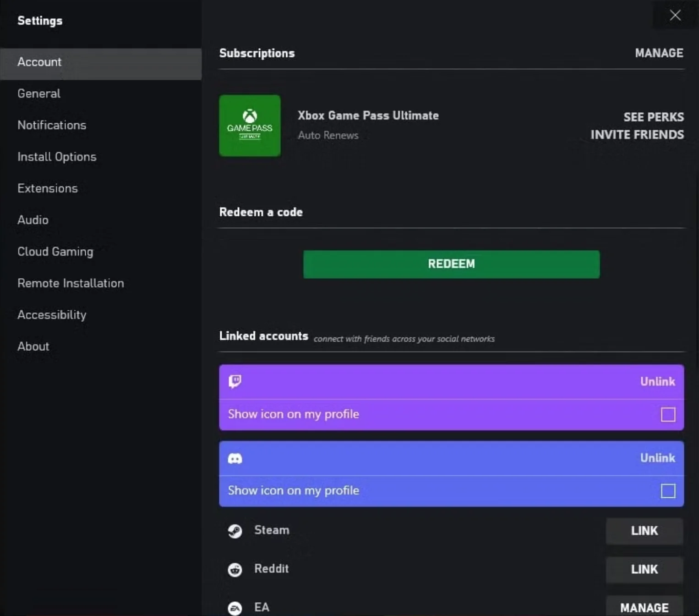Close the Settings window
The width and height of the screenshot is (699, 616).
[x=675, y=15]
